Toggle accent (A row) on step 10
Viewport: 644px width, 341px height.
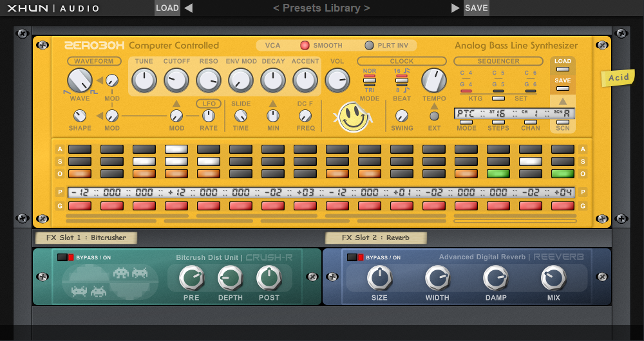click(x=370, y=149)
